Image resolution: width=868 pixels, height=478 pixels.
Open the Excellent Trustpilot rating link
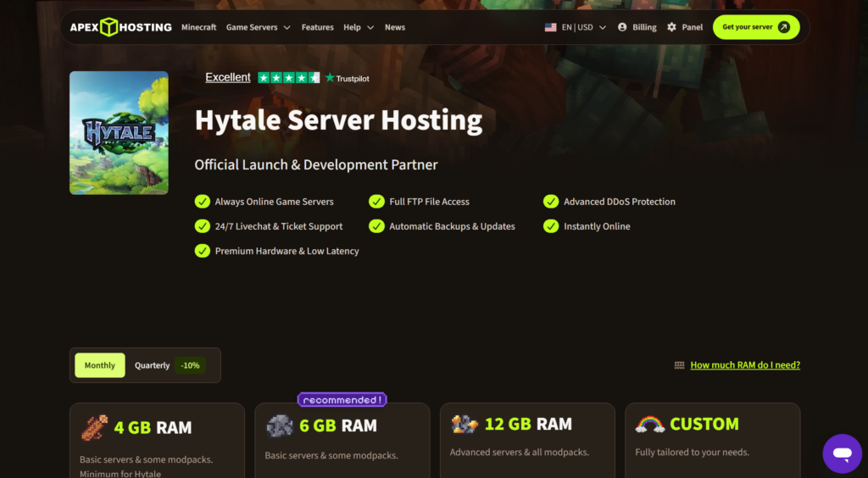227,77
